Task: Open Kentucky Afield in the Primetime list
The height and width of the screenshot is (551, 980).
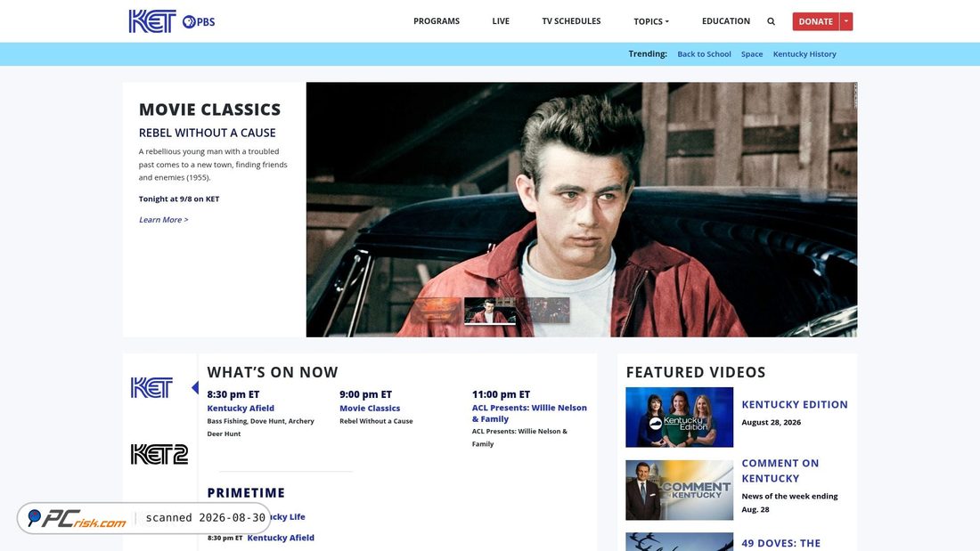Action: [x=281, y=538]
